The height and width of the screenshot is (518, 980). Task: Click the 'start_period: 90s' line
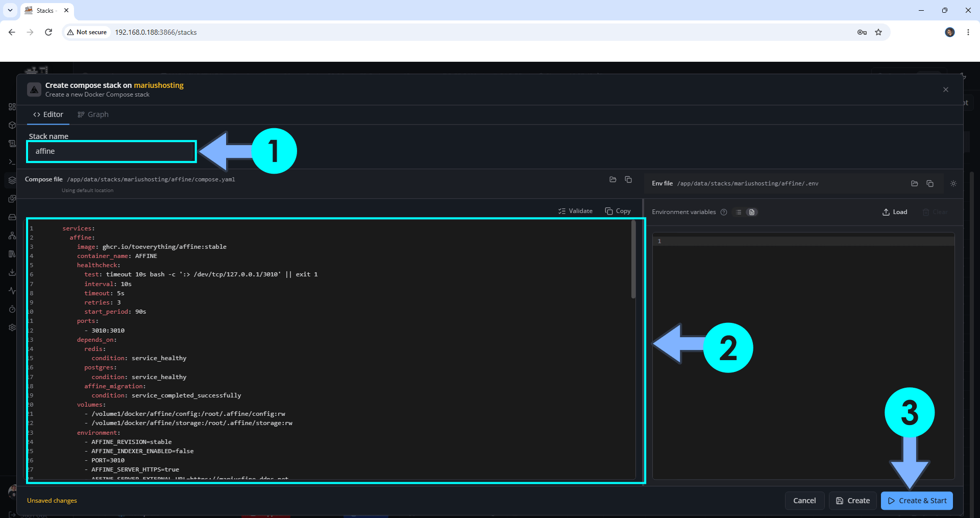pos(115,312)
